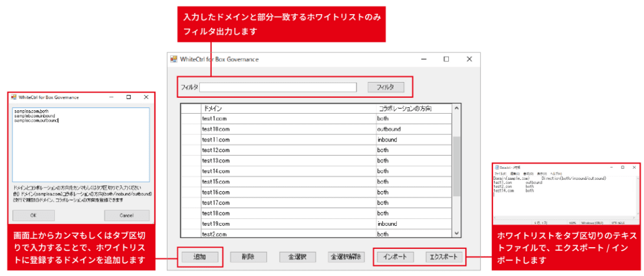Screen dimensions: 644x276
Task: Click the scroll up arrow of the domain list
Action: pos(456,109)
